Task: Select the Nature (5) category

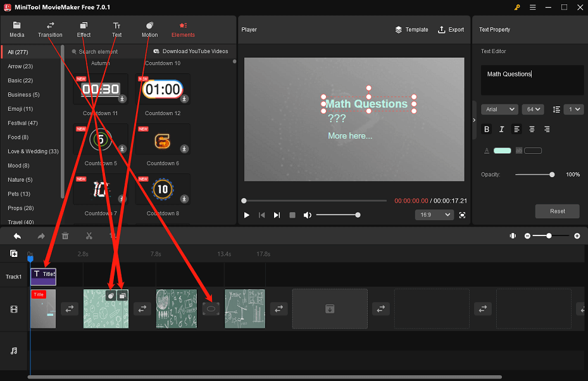Action: [20, 180]
